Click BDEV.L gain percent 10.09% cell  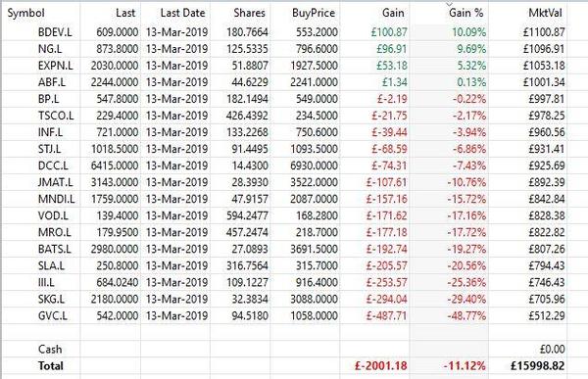468,32
